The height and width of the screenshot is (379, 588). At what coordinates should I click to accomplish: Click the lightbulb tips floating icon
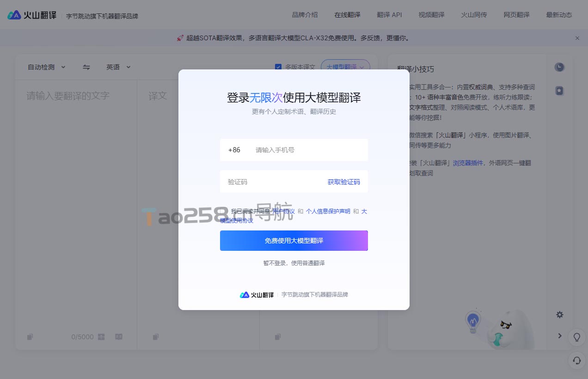click(x=577, y=337)
